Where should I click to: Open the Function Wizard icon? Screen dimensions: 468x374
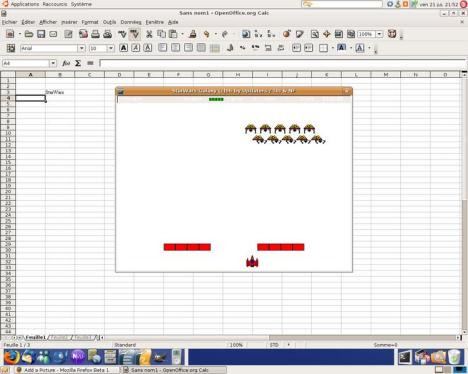pos(66,63)
